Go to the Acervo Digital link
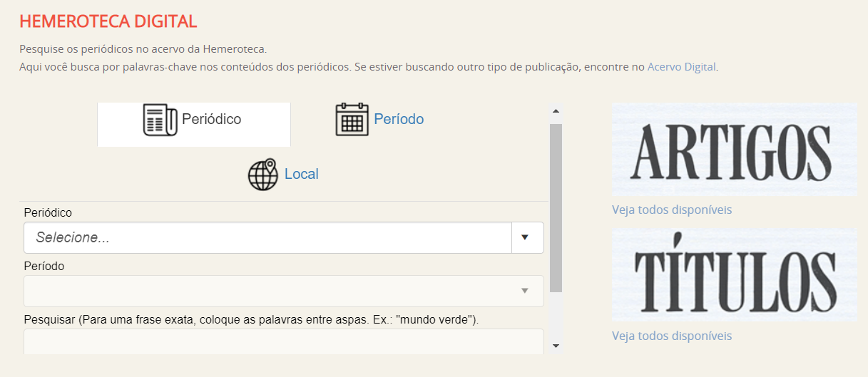The height and width of the screenshot is (377, 868). 681,67
